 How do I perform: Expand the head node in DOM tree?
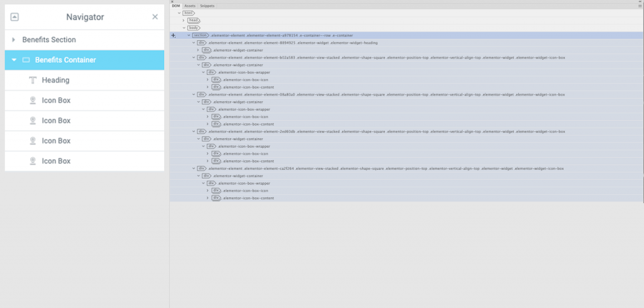coord(184,20)
